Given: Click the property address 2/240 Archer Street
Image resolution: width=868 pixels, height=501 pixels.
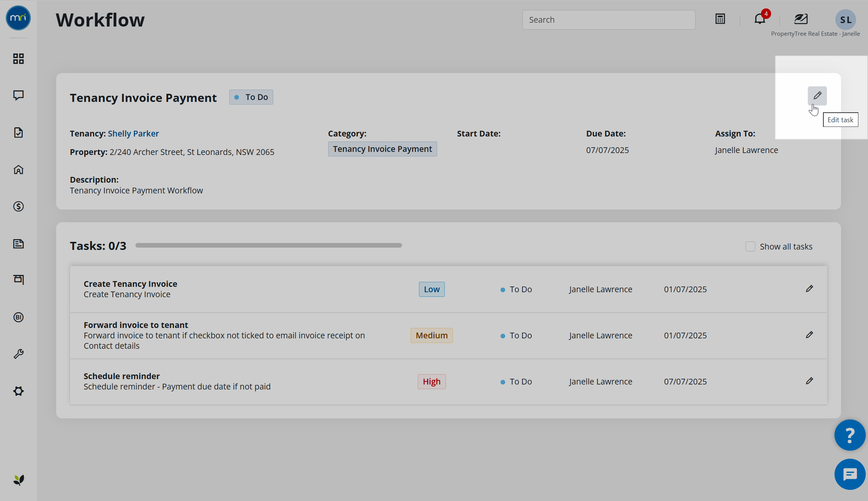Looking at the screenshot, I should click(x=192, y=152).
